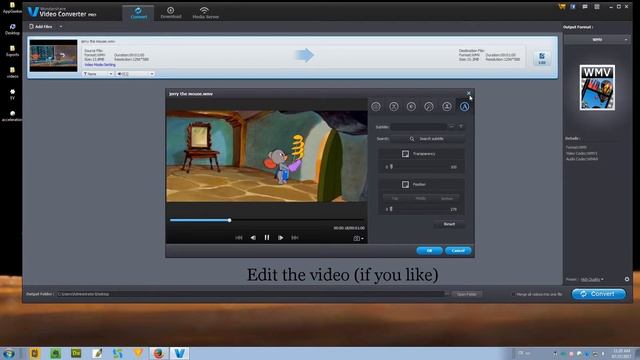
Task: Switch to the Download tab
Action: (171, 13)
